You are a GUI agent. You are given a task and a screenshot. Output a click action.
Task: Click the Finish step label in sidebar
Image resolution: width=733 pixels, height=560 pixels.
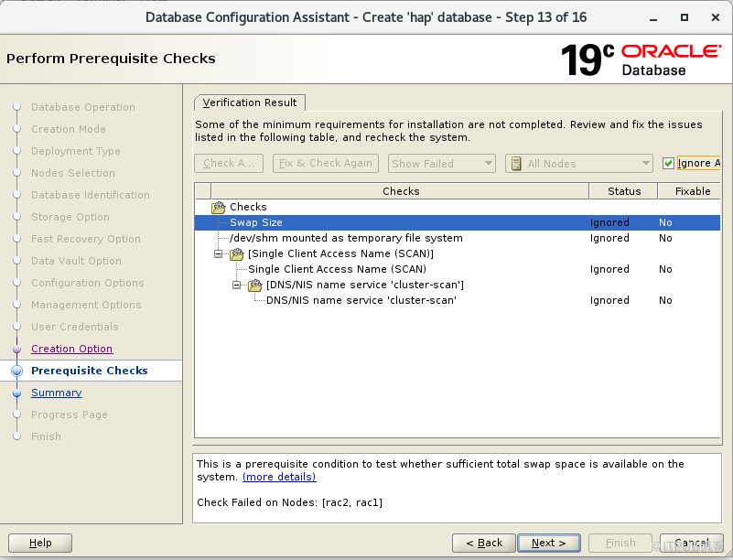(46, 436)
